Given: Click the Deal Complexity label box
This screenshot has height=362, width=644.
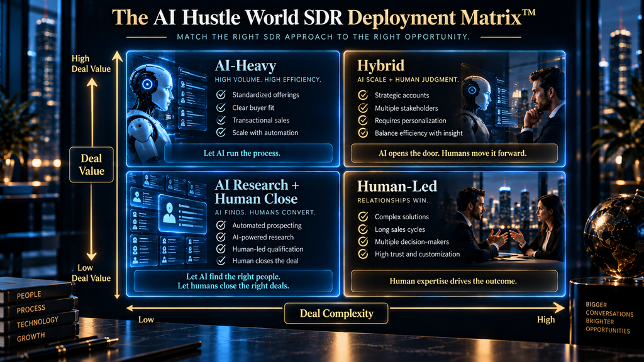Looking at the screenshot, I should pyautogui.click(x=336, y=313).
